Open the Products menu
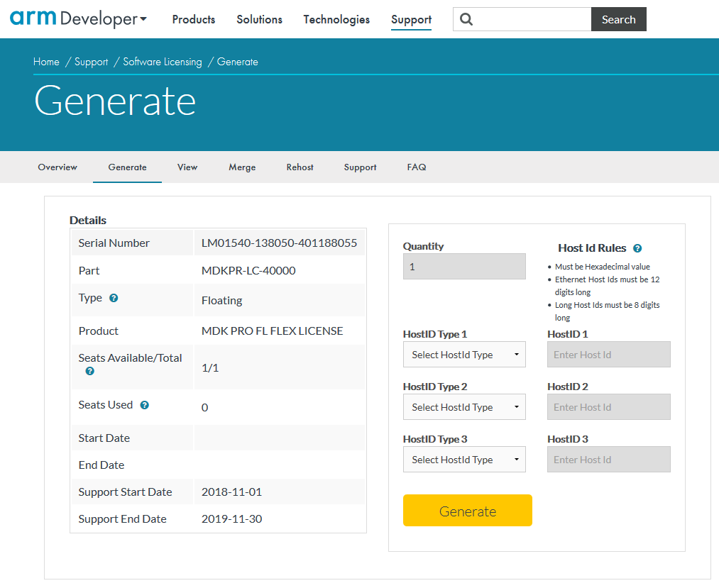Image resolution: width=719 pixels, height=588 pixels. click(194, 19)
